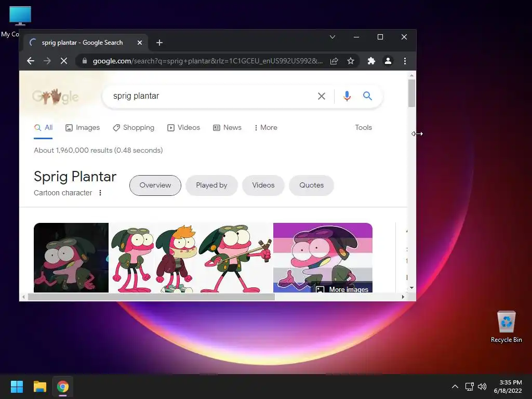
Task: Select the Recycle Bin desktop icon
Action: click(506, 327)
